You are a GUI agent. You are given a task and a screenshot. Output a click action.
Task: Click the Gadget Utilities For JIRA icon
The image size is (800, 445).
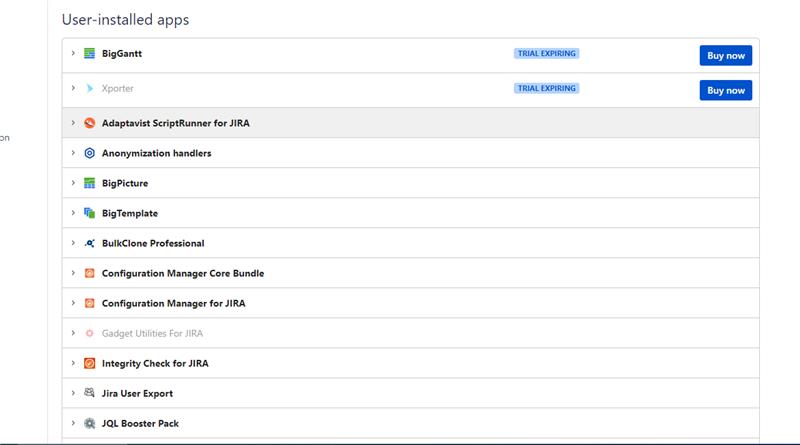pyautogui.click(x=89, y=333)
